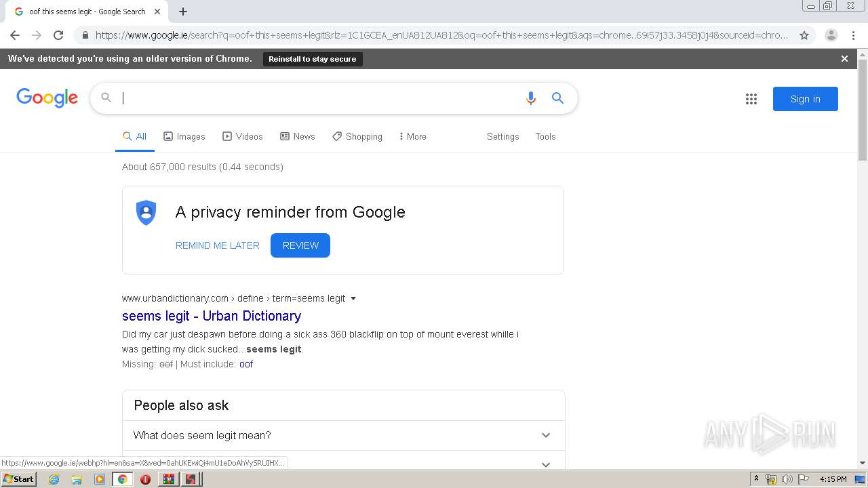
Task: Open 'seems legit - Urban Dictionary' result
Action: (212, 316)
